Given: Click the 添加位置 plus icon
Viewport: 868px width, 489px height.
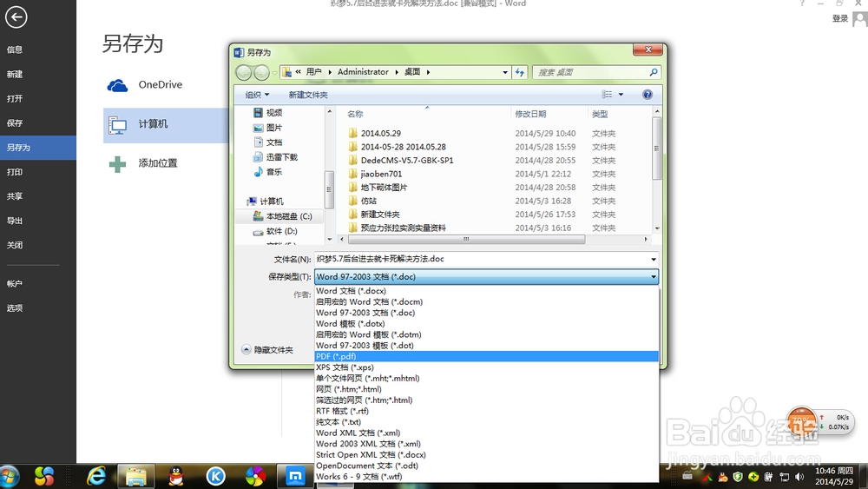Looking at the screenshot, I should [117, 164].
